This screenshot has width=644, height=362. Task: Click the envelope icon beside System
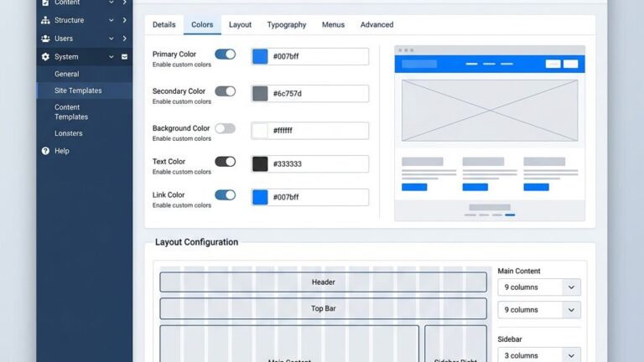click(124, 57)
